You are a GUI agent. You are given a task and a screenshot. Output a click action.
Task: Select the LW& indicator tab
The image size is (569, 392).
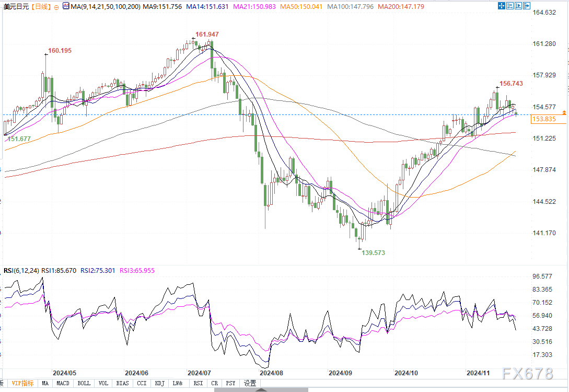point(178,383)
